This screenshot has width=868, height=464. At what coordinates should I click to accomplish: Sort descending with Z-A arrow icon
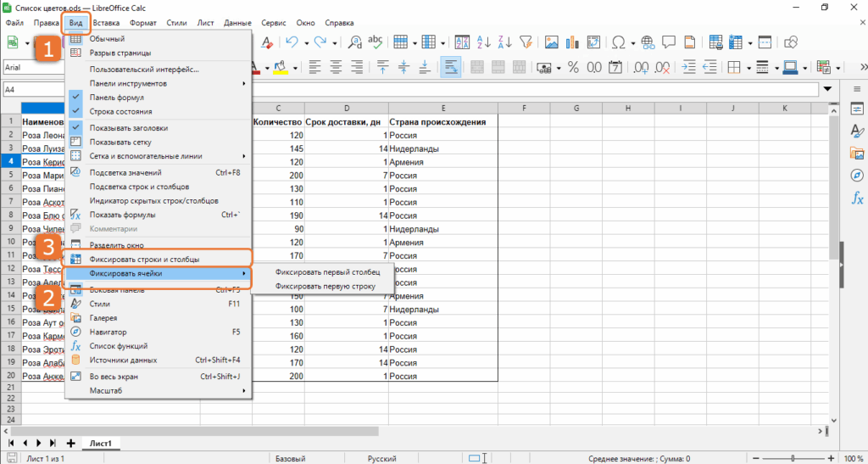(x=505, y=42)
